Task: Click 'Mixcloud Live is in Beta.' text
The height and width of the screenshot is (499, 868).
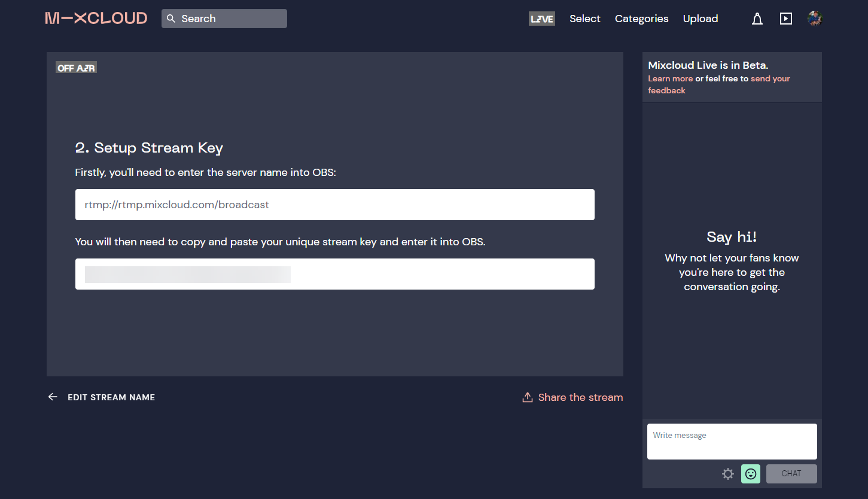Action: [708, 65]
